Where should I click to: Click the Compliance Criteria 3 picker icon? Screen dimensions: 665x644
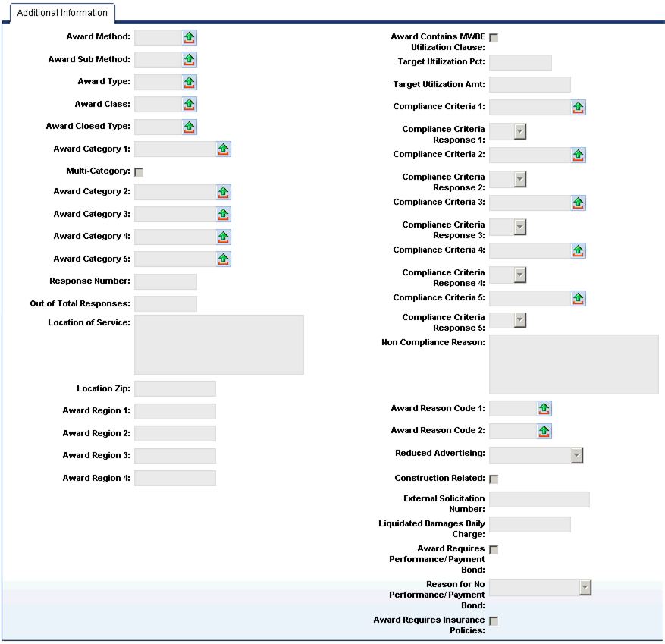pos(578,203)
